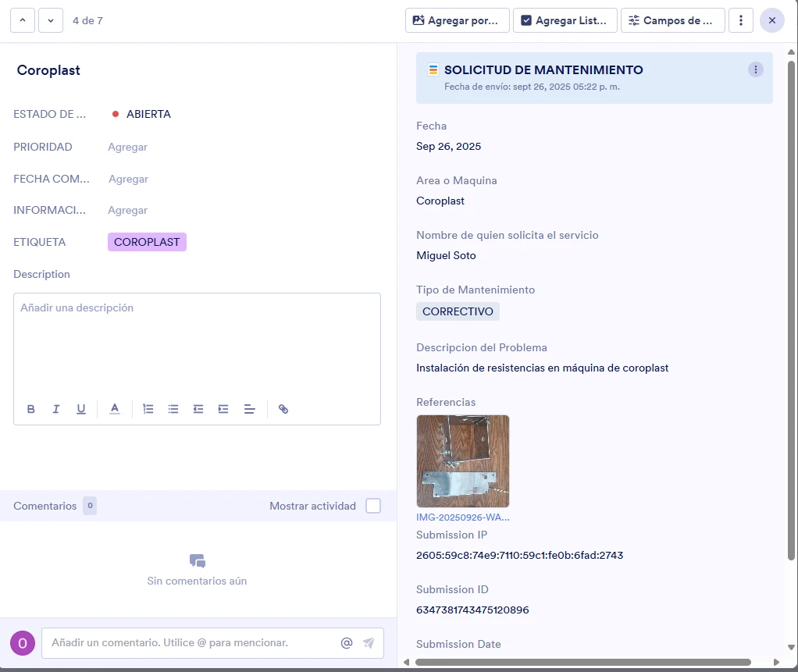Attach a link using the editor's link icon
Screen dimensions: 798x672
[283, 408]
